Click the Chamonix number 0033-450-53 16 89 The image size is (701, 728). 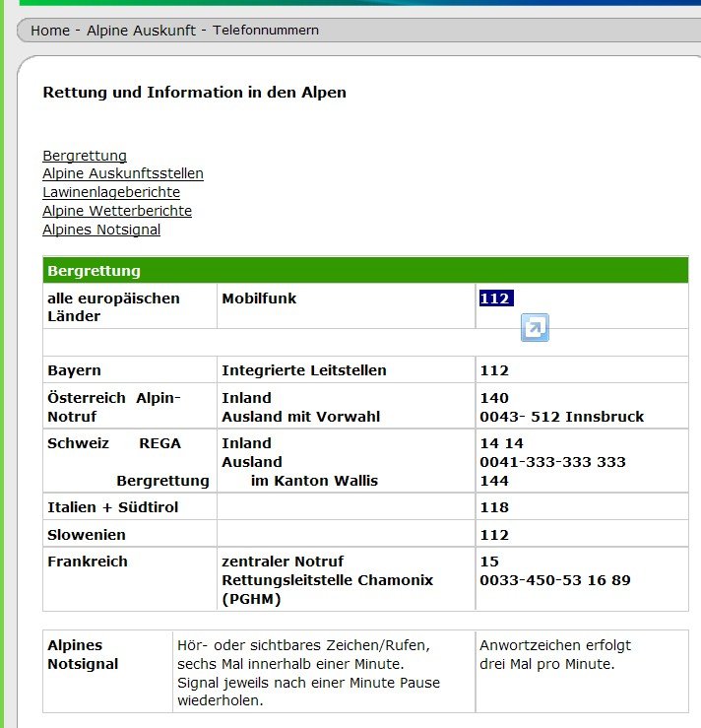click(555, 580)
